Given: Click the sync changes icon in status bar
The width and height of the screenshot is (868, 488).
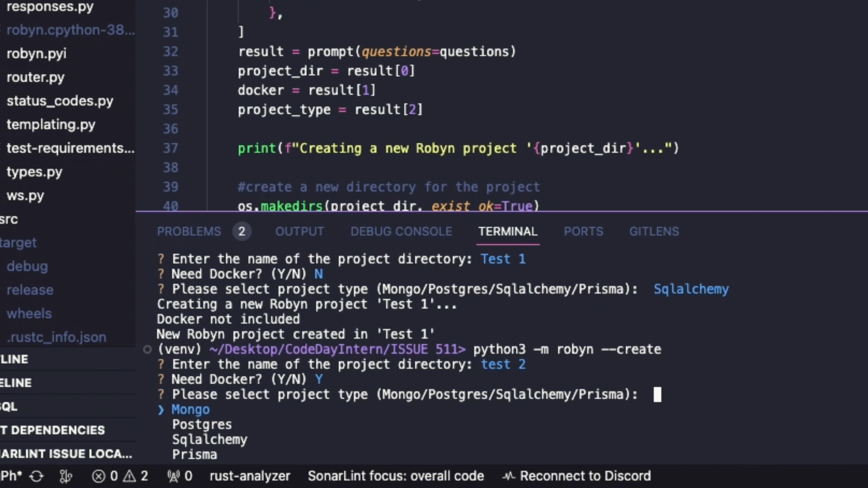Looking at the screenshot, I should 37,476.
